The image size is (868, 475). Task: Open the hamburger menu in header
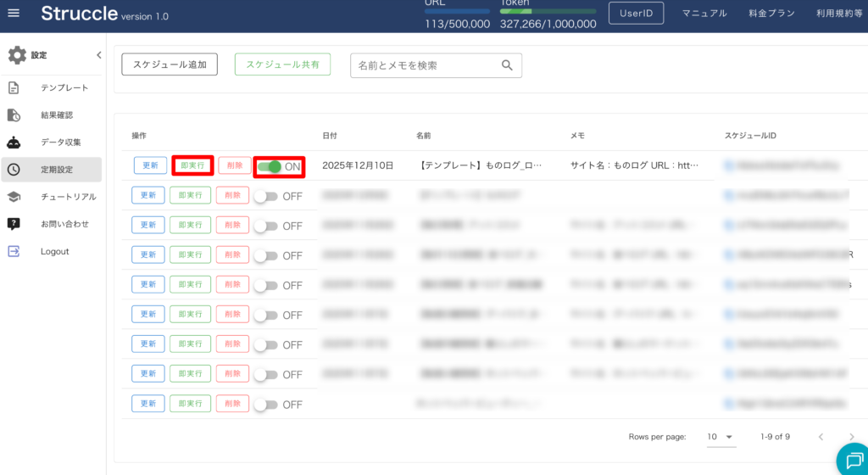(x=14, y=14)
